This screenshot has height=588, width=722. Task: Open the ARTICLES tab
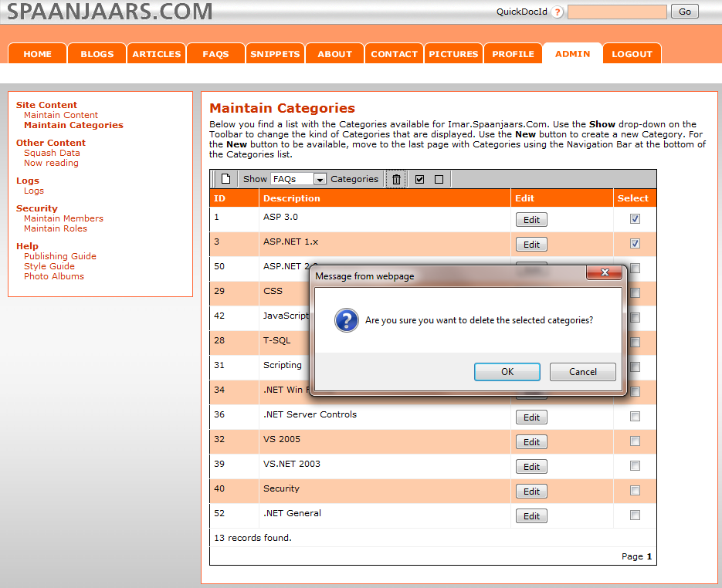[157, 54]
